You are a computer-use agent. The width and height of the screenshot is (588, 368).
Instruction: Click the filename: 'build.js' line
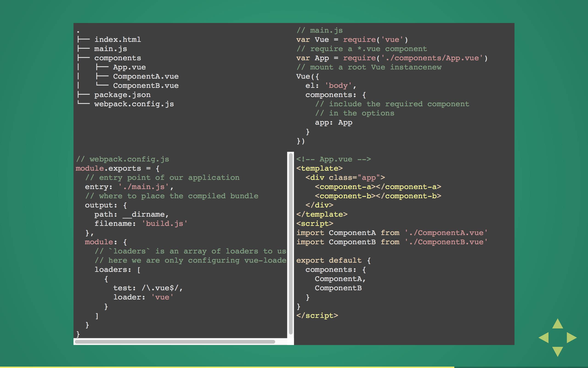pos(141,224)
